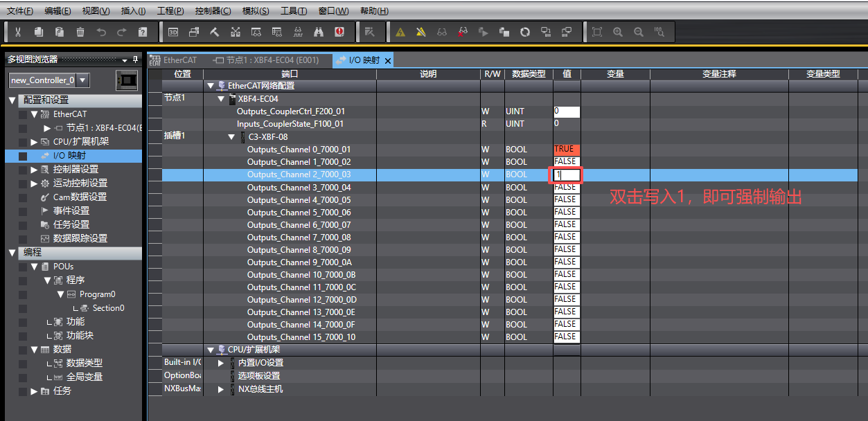The image size is (868, 421).
Task: Click the value field of Outputs_Channel 2
Action: click(566, 175)
